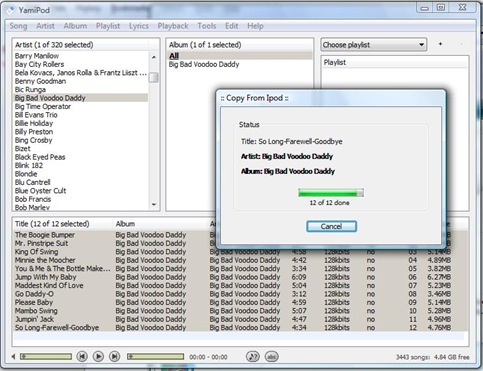This screenshot has width=483, height=371.
Task: Select song So Long-Farewell-Goodbye in table
Action: point(240,328)
